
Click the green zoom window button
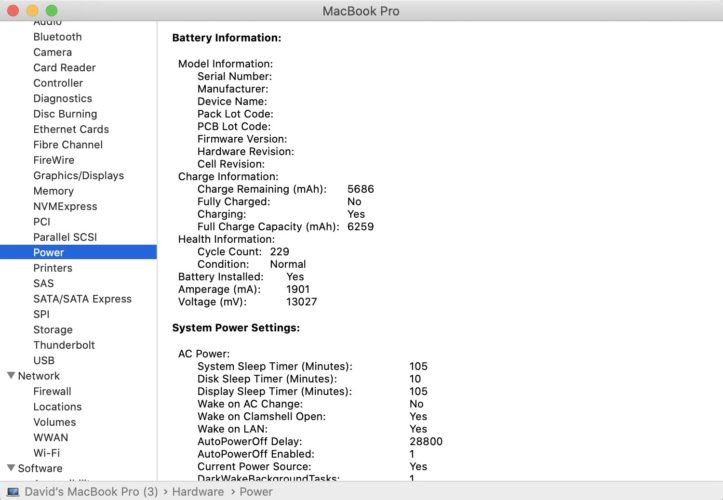click(52, 10)
